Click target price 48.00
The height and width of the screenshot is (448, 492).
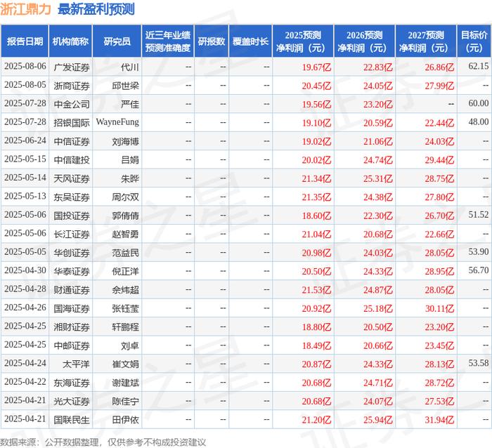[x=479, y=122]
